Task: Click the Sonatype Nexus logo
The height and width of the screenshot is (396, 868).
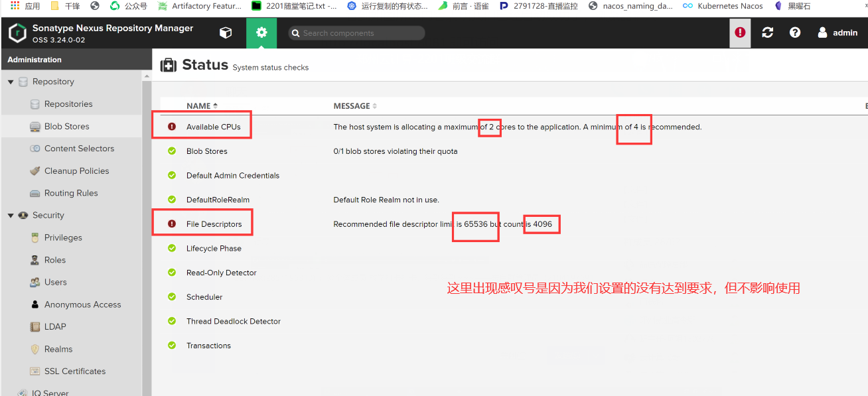Action: [x=17, y=33]
